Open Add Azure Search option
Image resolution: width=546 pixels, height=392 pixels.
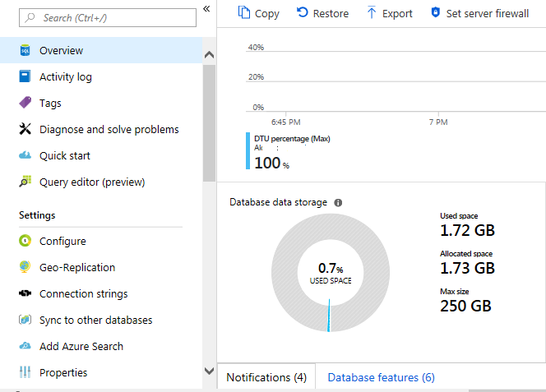pos(101,346)
